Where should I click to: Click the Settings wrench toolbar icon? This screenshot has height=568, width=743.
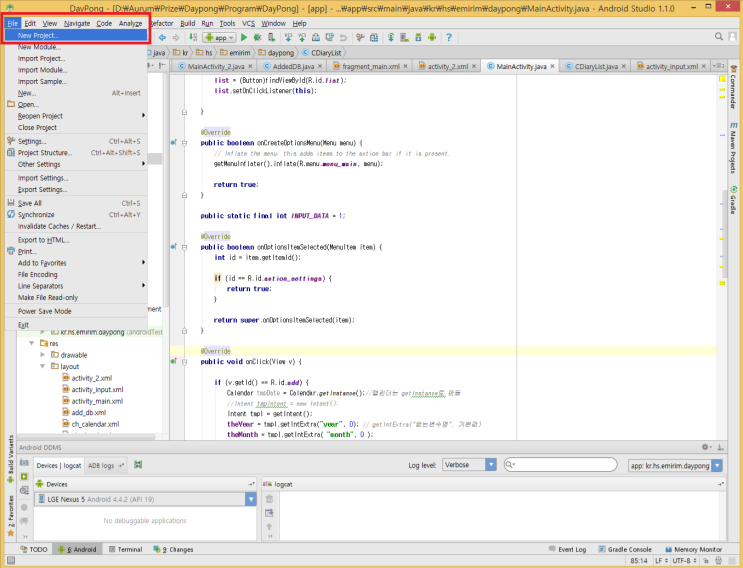pyautogui.click(x=360, y=37)
